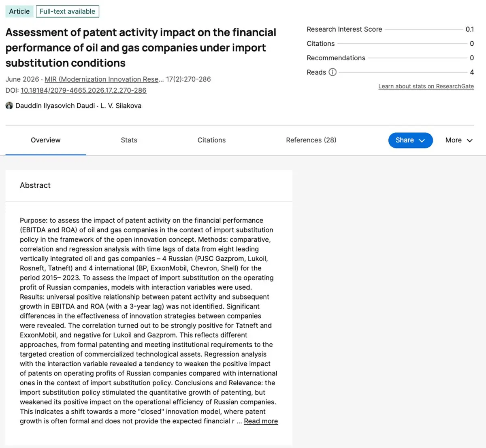Screen dimensions: 486x448
Task: Click the Research Interest Score value
Action: tap(470, 29)
